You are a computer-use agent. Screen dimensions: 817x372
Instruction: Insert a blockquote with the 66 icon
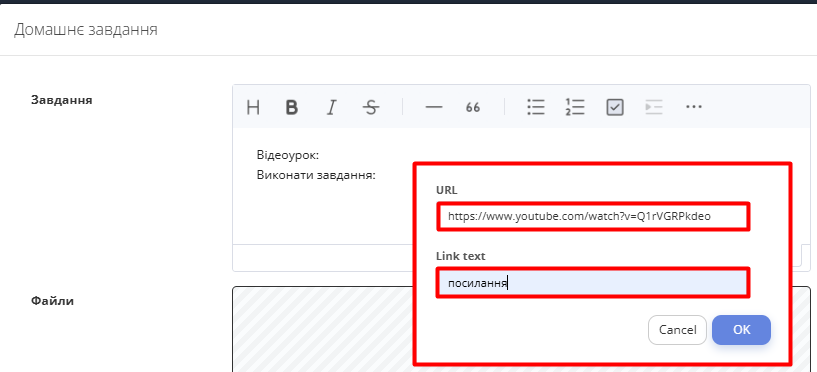473,107
